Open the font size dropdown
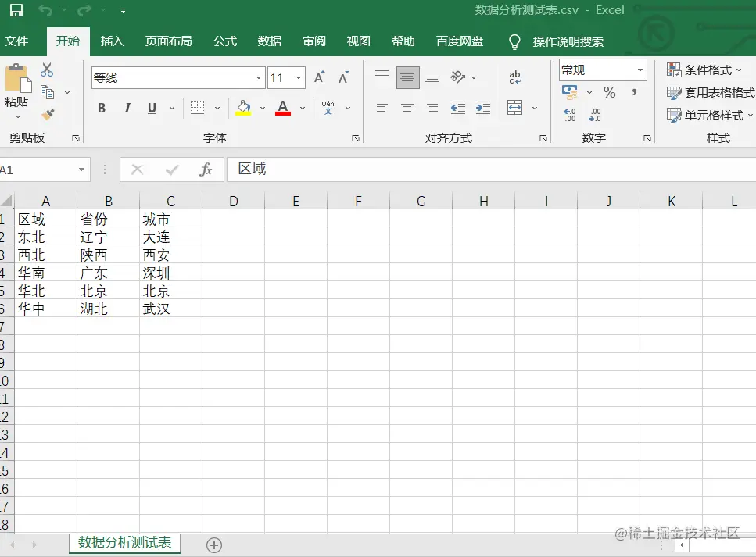Image resolution: width=756 pixels, height=557 pixels. (299, 78)
